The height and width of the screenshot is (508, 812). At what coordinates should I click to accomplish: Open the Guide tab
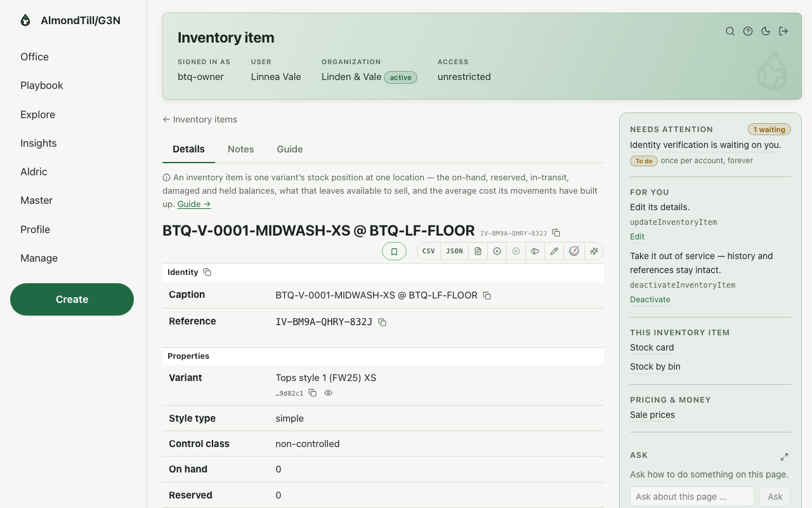pyautogui.click(x=290, y=149)
